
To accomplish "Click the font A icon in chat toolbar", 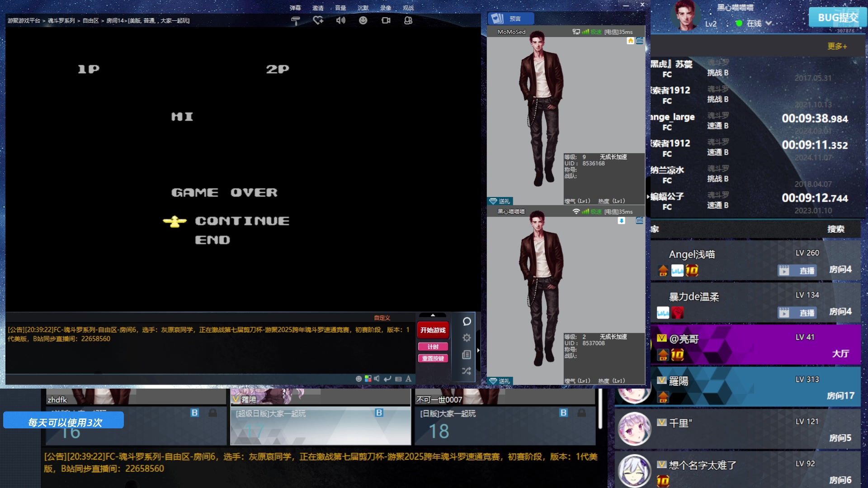I will point(408,379).
